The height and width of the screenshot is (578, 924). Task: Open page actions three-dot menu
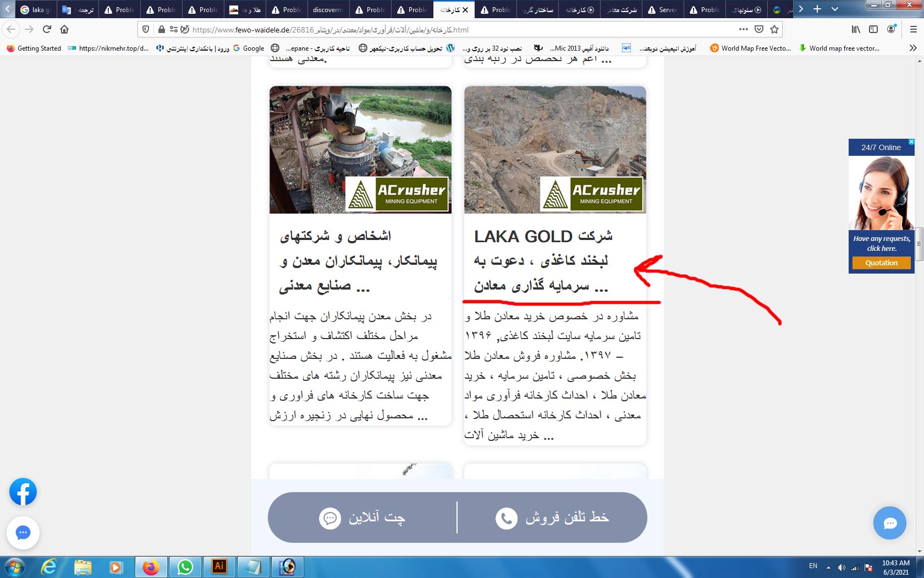pyautogui.click(x=744, y=29)
